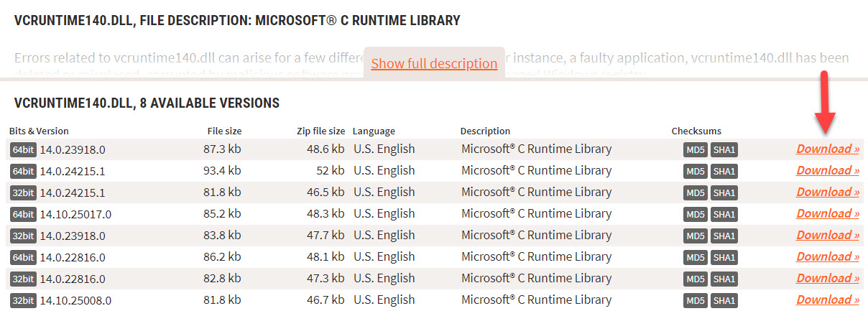
Task: Click the 86.2 kb file size value
Action: tap(222, 257)
